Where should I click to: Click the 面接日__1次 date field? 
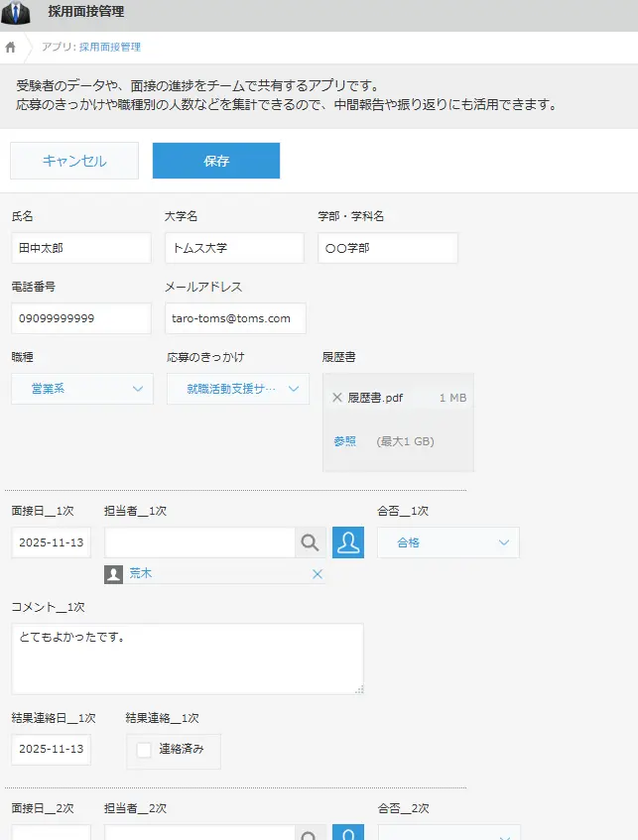(x=51, y=543)
